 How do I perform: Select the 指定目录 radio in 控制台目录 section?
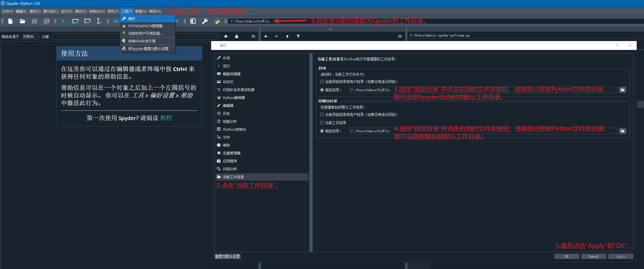pyautogui.click(x=322, y=131)
